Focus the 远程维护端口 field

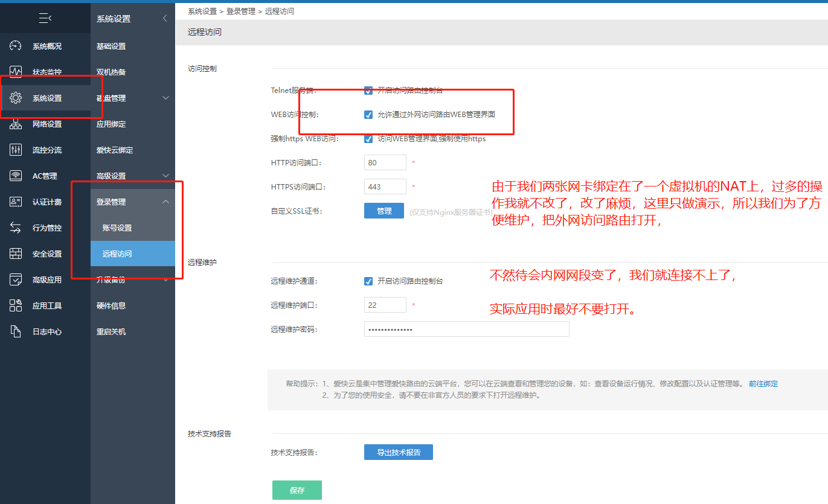pyautogui.click(x=385, y=305)
